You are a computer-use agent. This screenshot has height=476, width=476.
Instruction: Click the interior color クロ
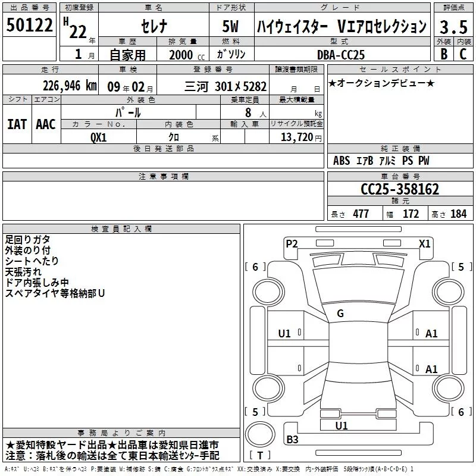click(x=174, y=137)
